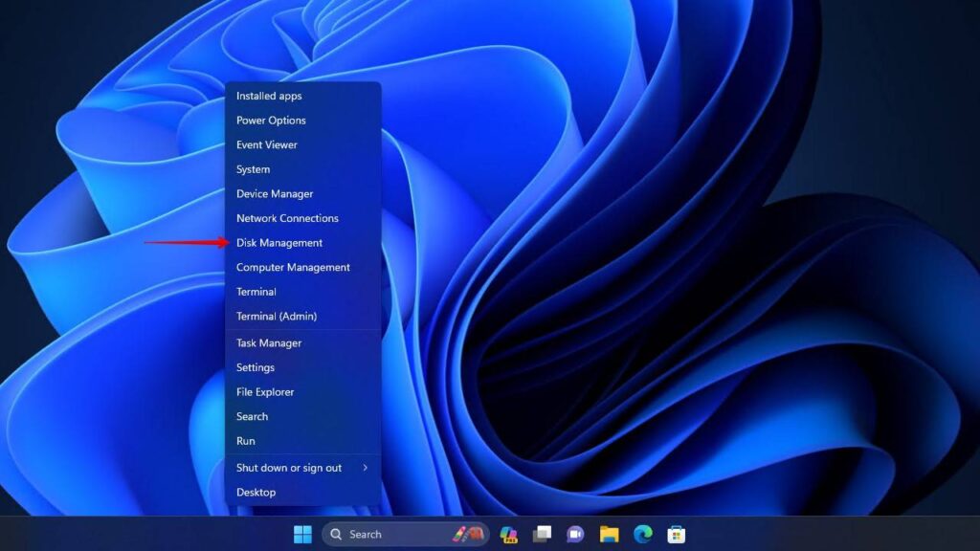Viewport: 980px width, 551px height.
Task: Open Task View on the taskbar
Action: coord(542,534)
